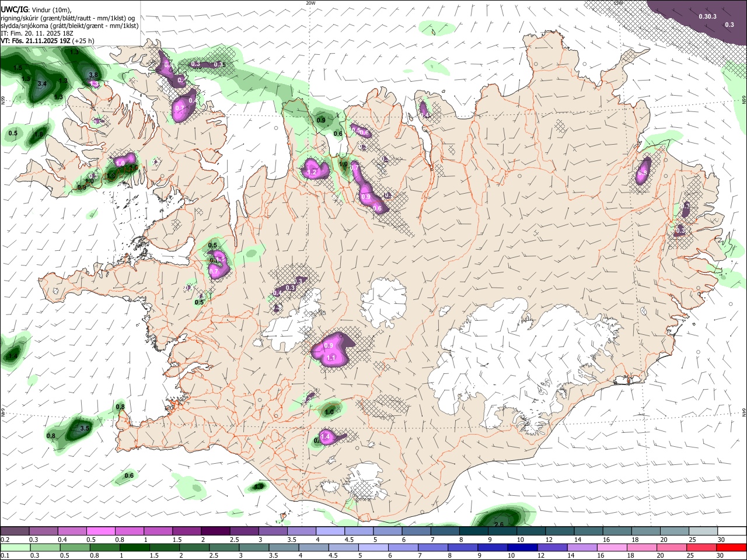747x560 pixels.
Task: Click the 'VT: Fös. 21.11.2025 19Z (+25 h)' line
Action: pyautogui.click(x=48, y=41)
